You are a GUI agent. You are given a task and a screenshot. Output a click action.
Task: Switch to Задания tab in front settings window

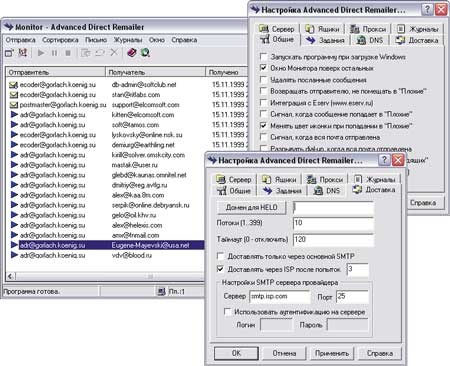click(282, 191)
